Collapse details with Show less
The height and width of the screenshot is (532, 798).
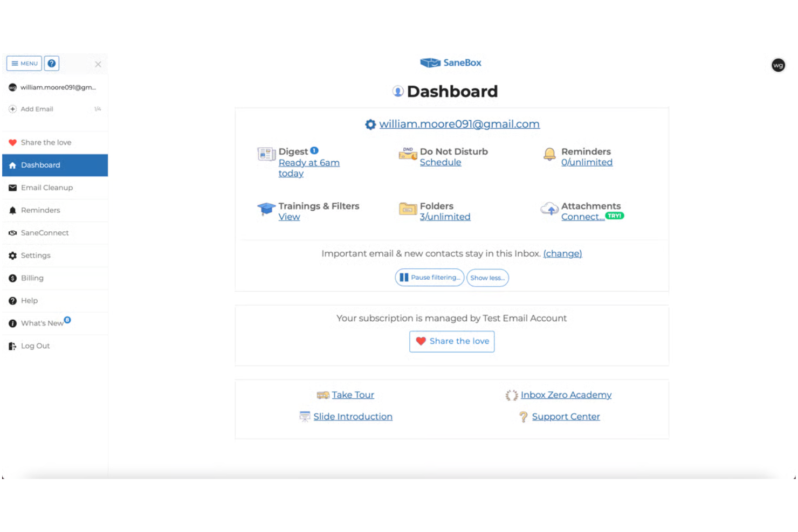(x=487, y=278)
